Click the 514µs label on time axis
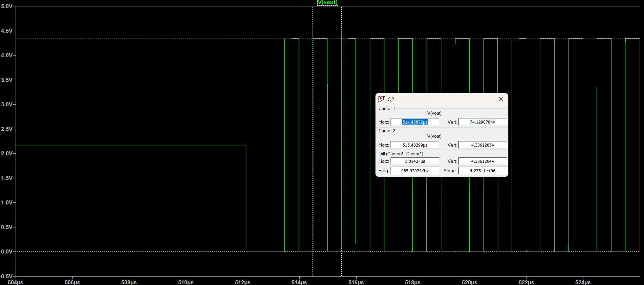Screen dimensions: 644x285 pos(299,282)
